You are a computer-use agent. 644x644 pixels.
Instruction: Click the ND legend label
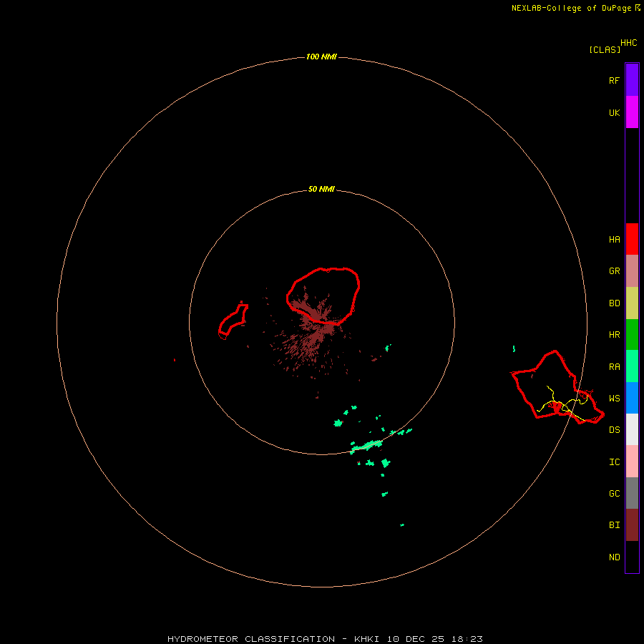(x=614, y=557)
